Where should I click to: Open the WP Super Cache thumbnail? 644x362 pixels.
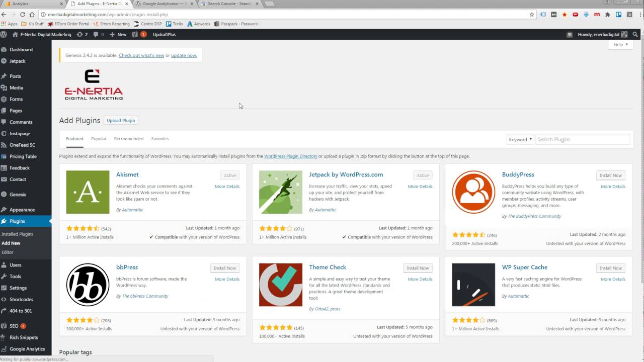click(x=473, y=285)
